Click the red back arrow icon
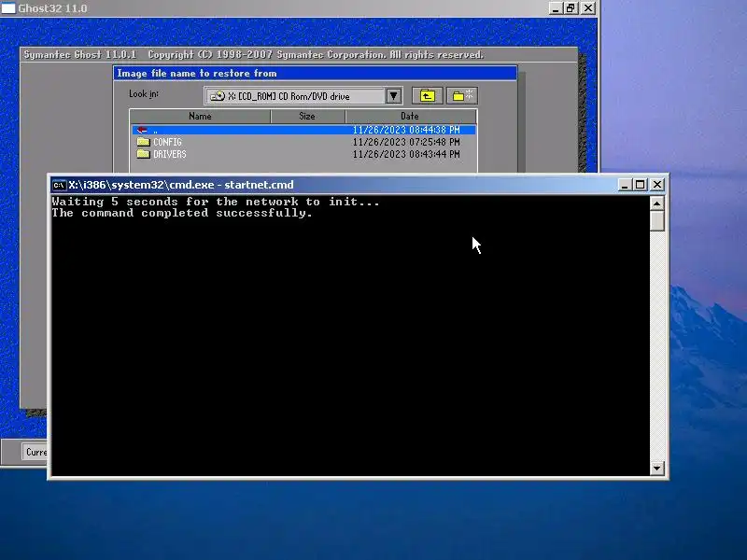 point(142,130)
